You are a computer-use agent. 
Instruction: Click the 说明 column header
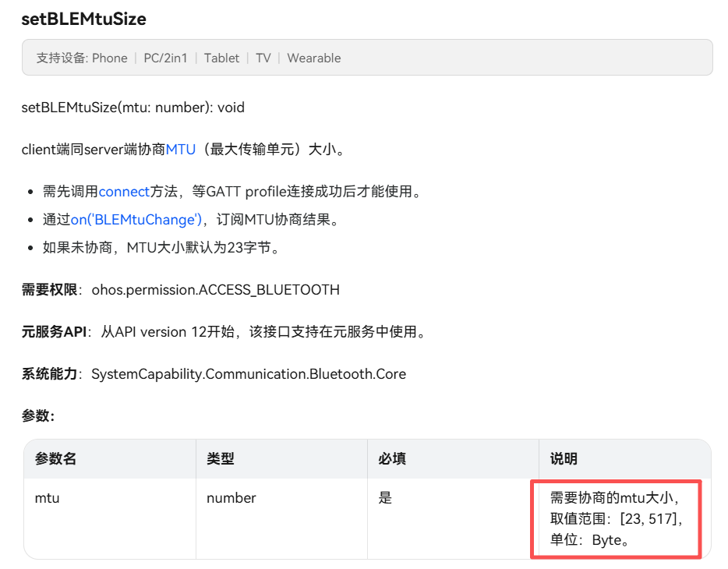(564, 459)
